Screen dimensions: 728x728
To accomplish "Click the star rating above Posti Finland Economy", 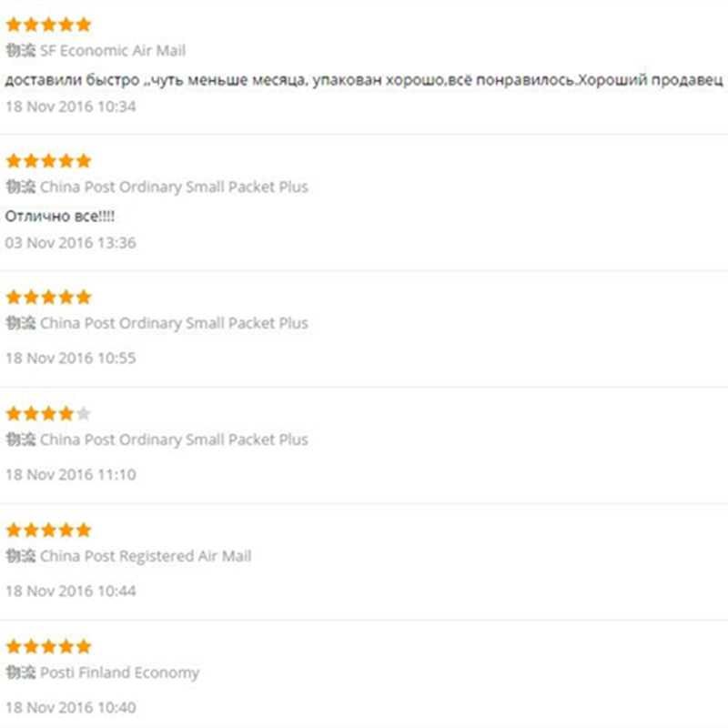I will click(48, 647).
